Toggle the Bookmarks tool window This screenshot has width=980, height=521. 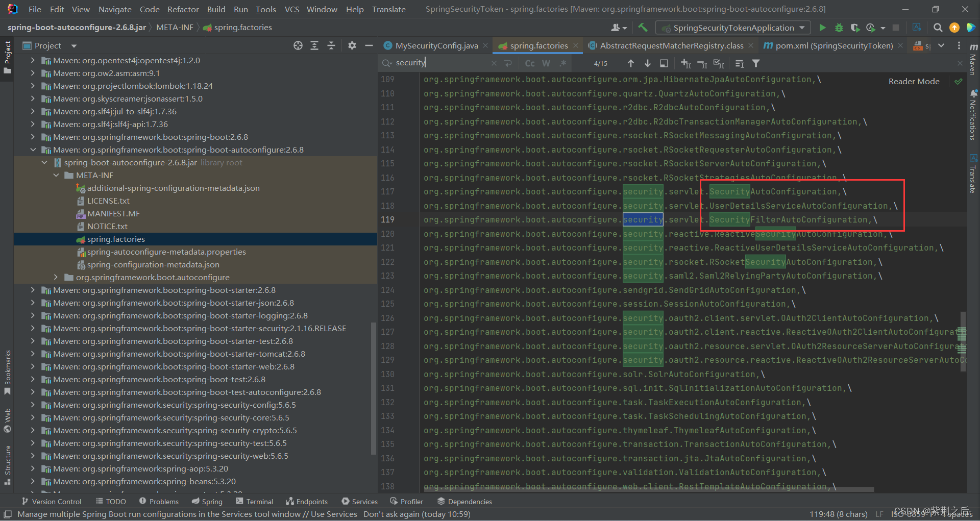click(x=7, y=373)
